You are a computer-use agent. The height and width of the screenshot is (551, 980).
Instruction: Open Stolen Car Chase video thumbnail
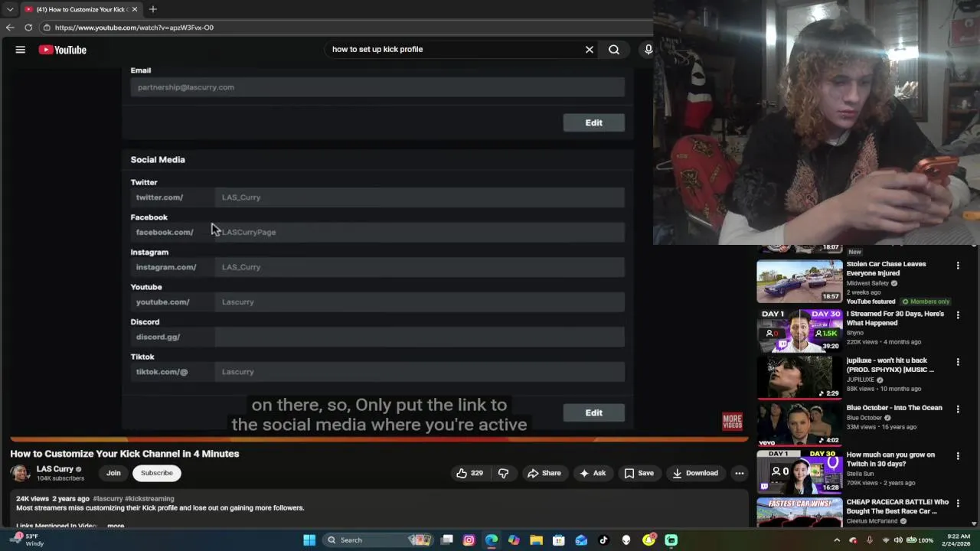(x=799, y=281)
